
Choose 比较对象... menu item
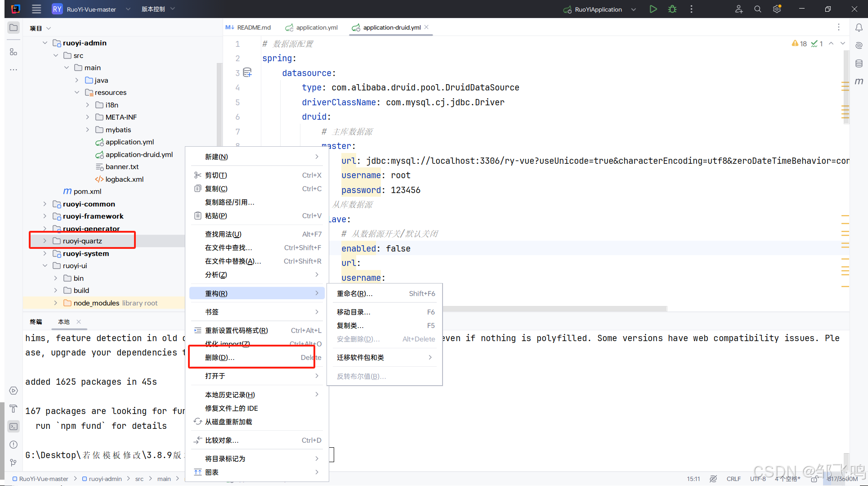click(x=256, y=440)
